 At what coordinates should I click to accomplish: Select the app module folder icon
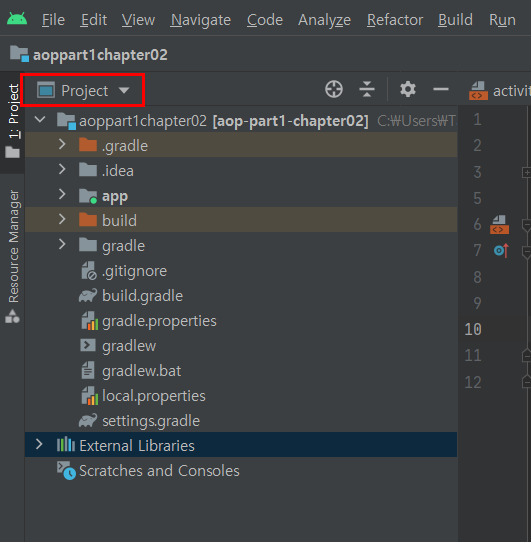tap(88, 196)
